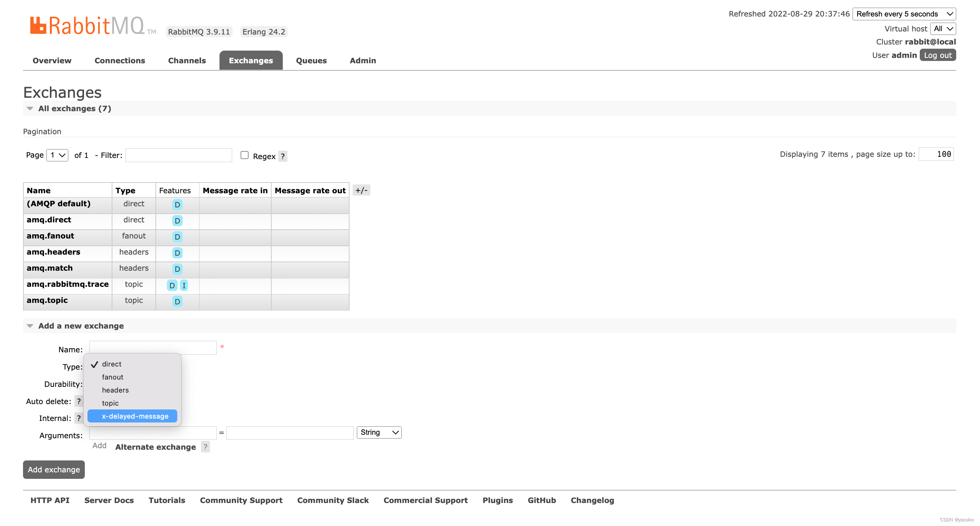Image resolution: width=980 pixels, height=526 pixels.
Task: Click the Alternate exchange argument shortcut
Action: [x=155, y=447]
